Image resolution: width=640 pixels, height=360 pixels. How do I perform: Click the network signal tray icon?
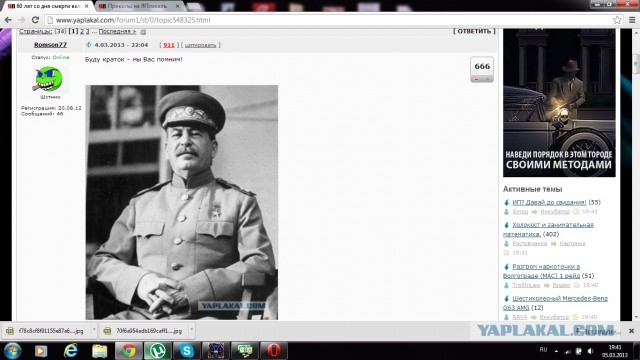pyautogui.click(x=567, y=351)
